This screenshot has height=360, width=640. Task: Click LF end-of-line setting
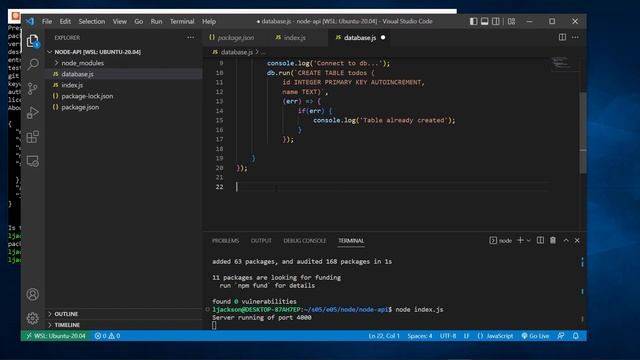click(x=466, y=336)
